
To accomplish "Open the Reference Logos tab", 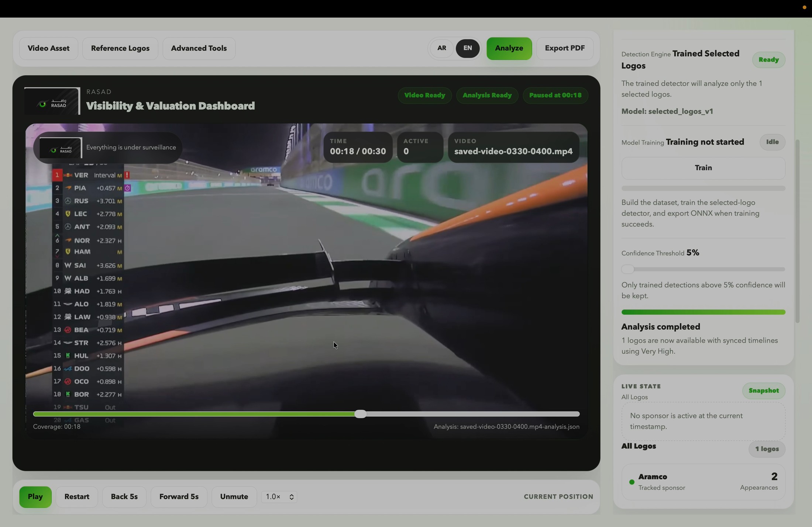I will tap(120, 48).
